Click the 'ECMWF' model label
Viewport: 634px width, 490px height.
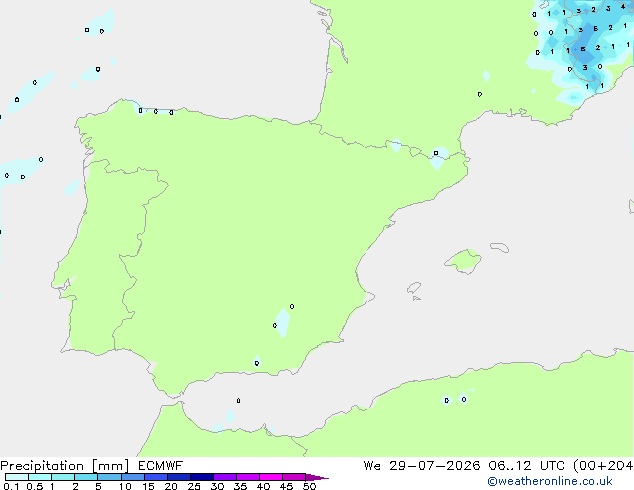click(161, 466)
